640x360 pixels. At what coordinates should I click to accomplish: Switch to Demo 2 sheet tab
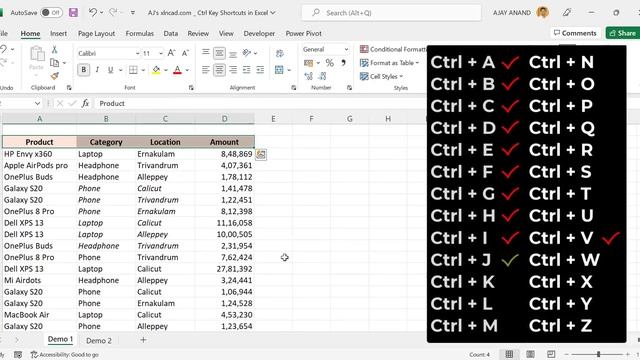click(x=99, y=340)
